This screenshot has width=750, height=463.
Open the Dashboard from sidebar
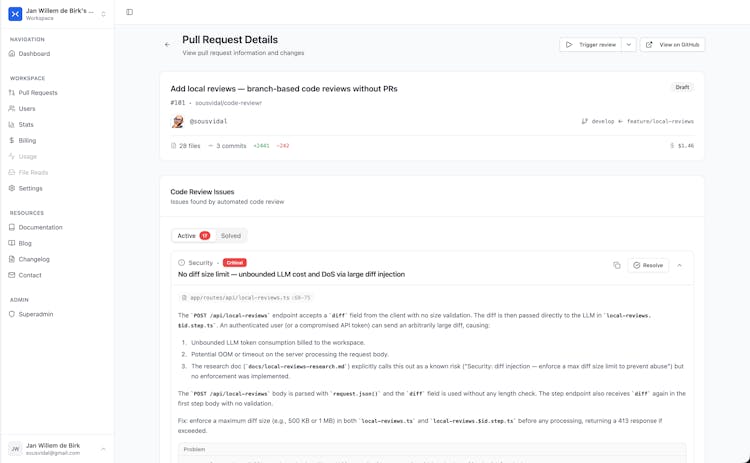point(34,54)
